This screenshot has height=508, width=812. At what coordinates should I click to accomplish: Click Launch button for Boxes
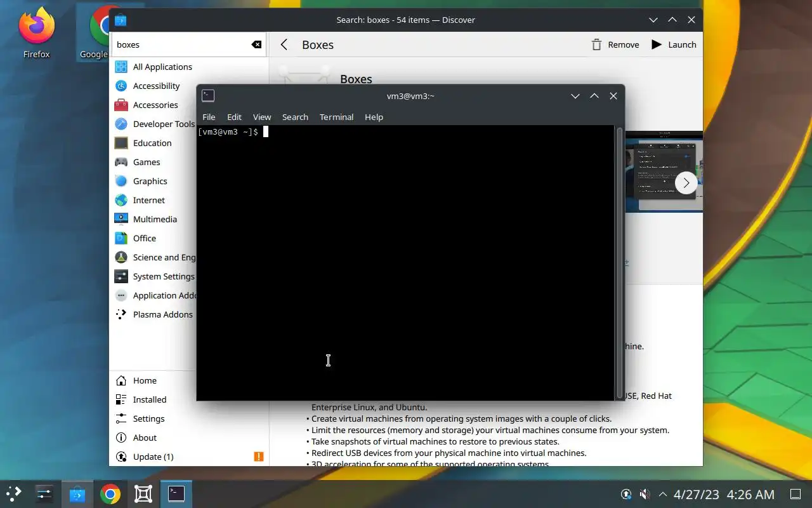pyautogui.click(x=674, y=44)
